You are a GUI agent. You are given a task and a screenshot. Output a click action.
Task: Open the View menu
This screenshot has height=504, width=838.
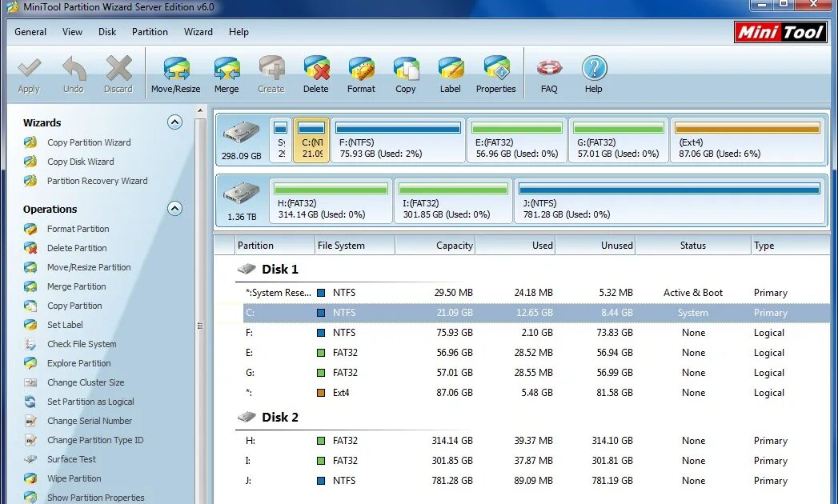[x=72, y=32]
